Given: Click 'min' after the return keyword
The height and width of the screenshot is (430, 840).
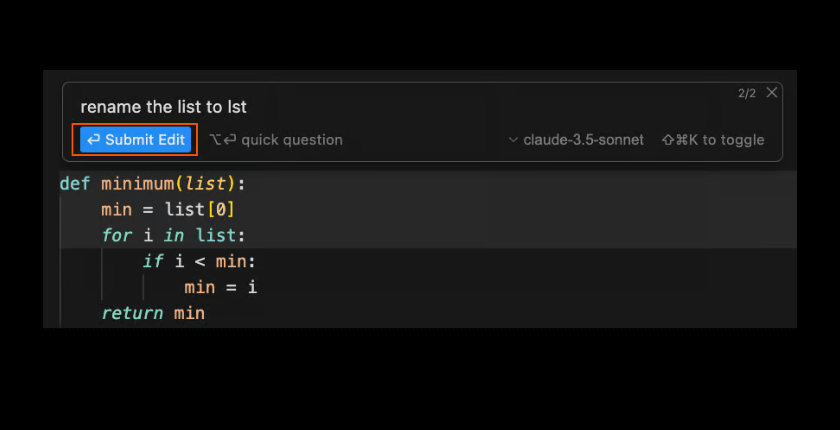Looking at the screenshot, I should [190, 314].
